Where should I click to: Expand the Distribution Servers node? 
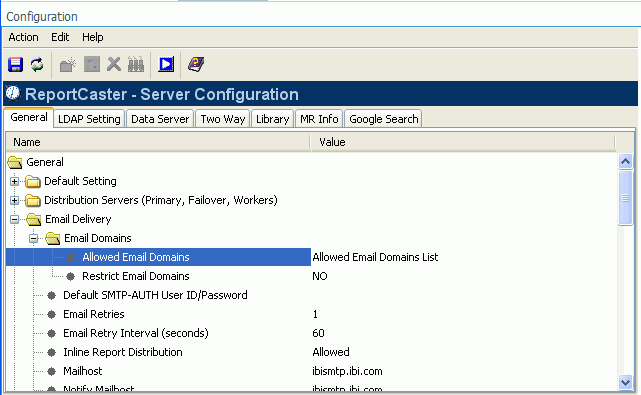point(14,200)
